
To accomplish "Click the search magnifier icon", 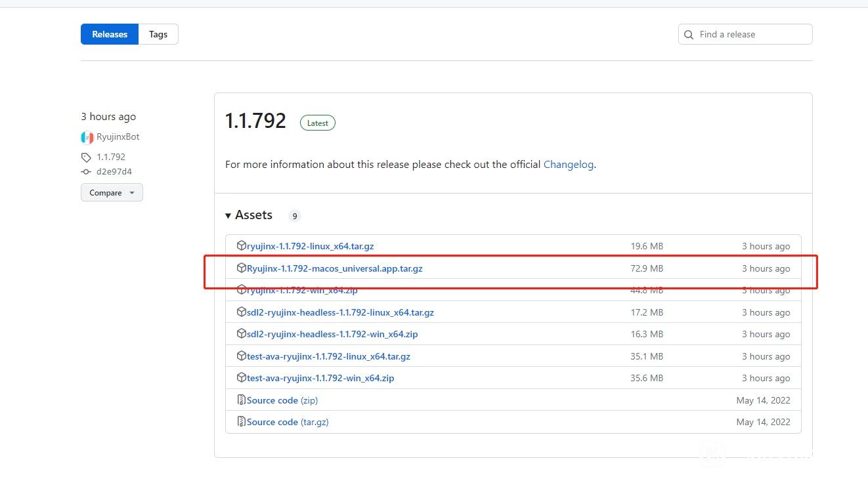I will click(x=689, y=35).
